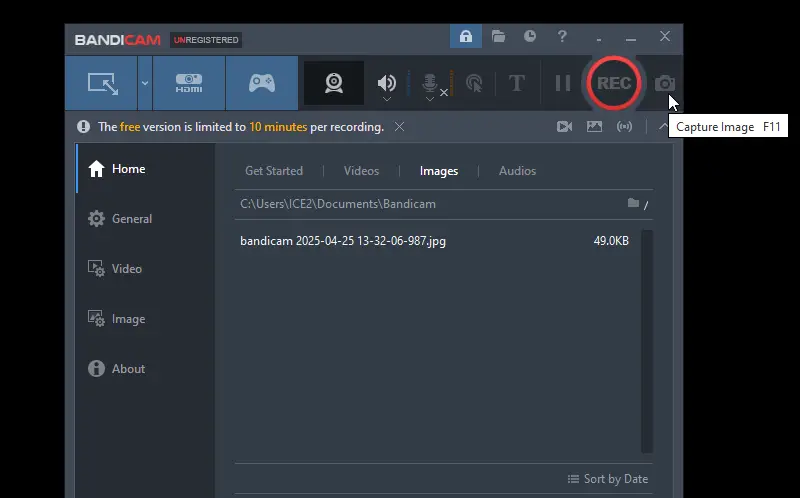Collapse the panel with the up chevron
This screenshot has height=498, width=800.
[663, 126]
